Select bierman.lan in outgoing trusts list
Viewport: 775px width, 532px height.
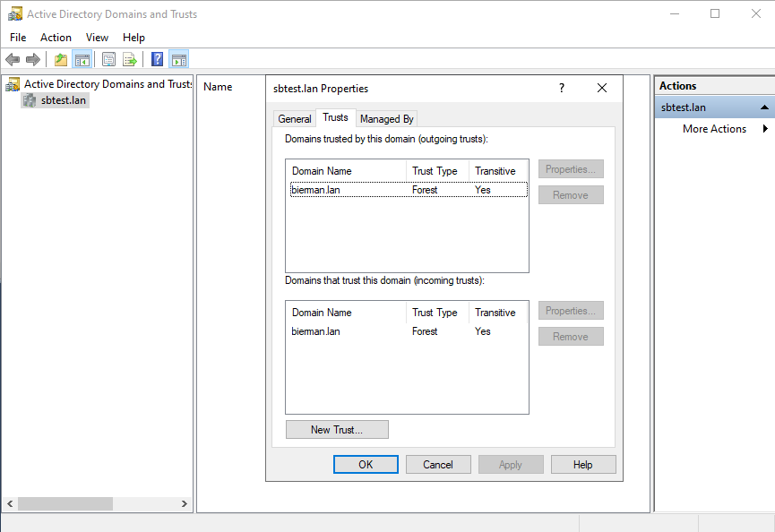coord(409,190)
